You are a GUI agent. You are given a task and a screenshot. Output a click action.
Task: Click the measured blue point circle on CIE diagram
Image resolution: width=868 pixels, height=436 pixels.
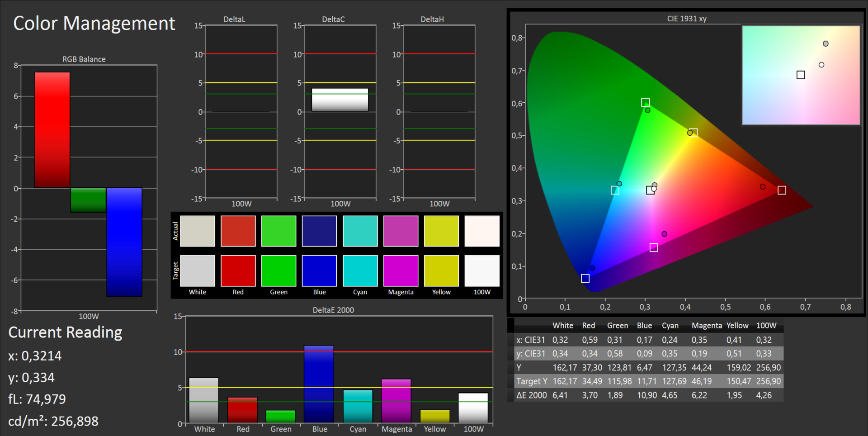[x=592, y=268]
